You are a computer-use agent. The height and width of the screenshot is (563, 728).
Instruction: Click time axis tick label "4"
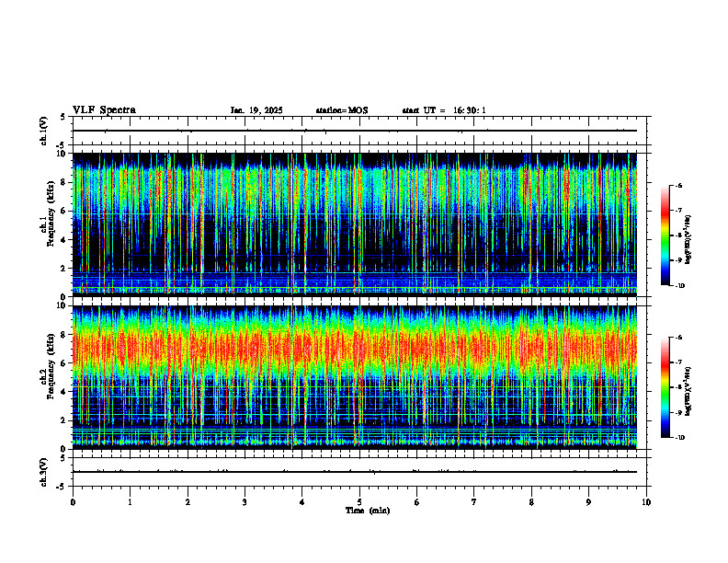pyautogui.click(x=302, y=502)
